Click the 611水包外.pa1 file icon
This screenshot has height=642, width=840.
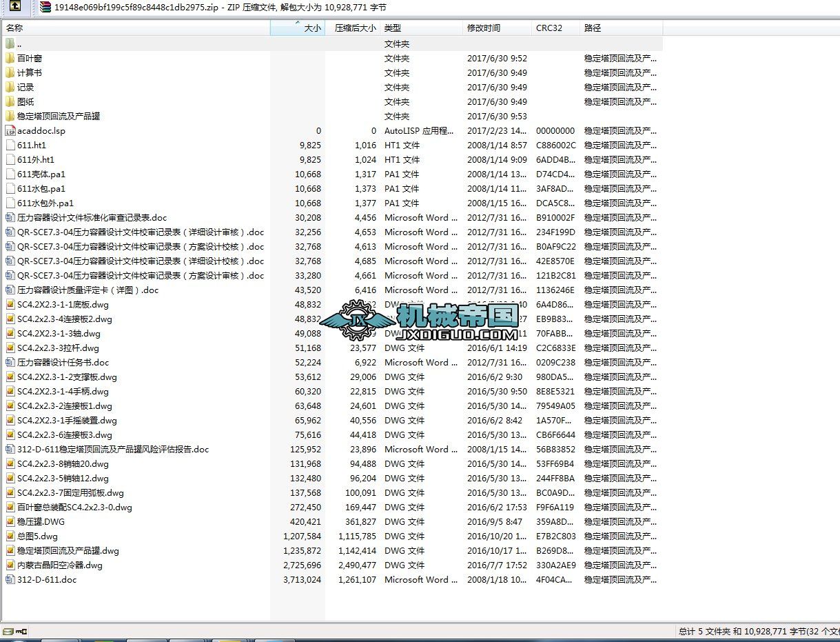pos(10,203)
